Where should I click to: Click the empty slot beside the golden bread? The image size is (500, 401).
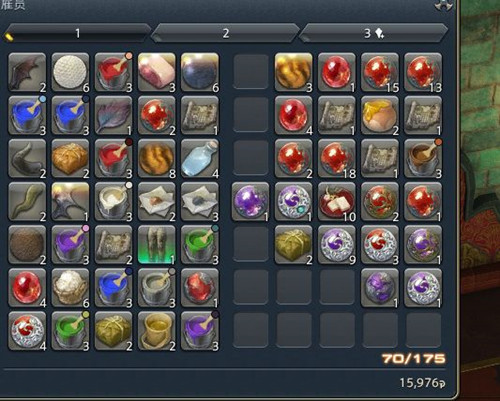251,72
